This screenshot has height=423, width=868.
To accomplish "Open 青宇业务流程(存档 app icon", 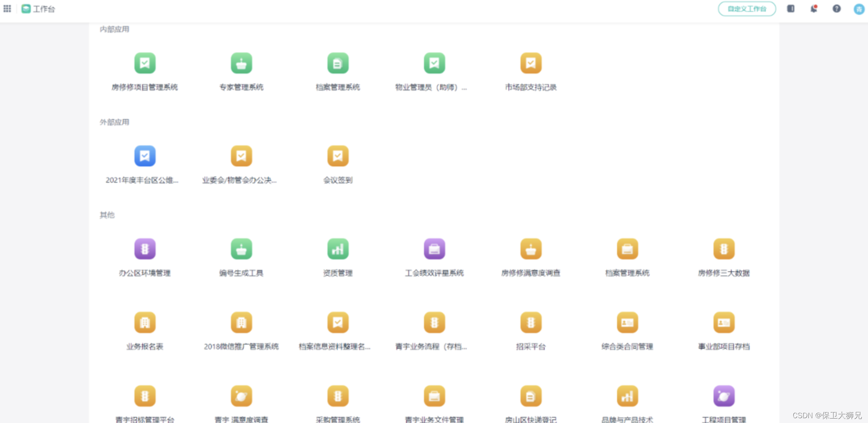I will pos(434,322).
